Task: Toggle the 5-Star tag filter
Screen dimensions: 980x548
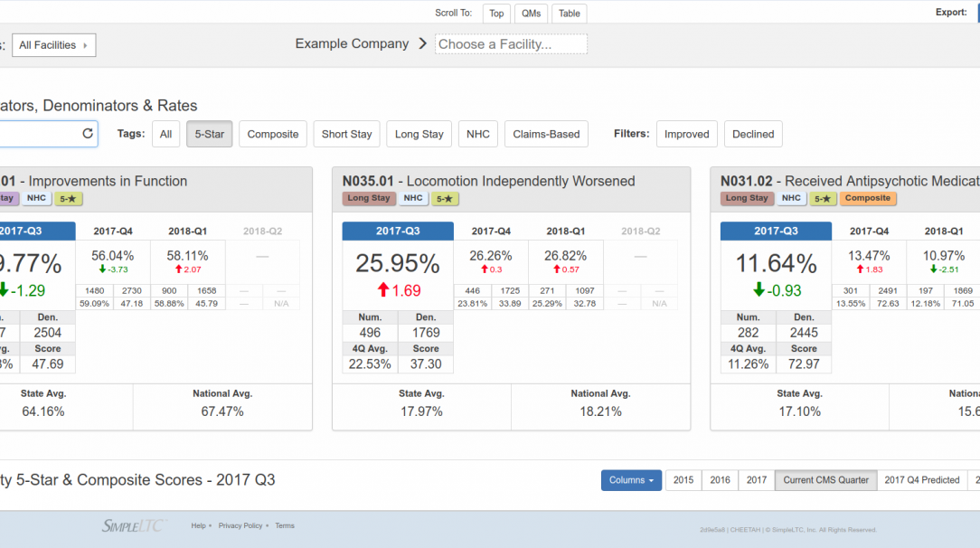Action: click(210, 134)
